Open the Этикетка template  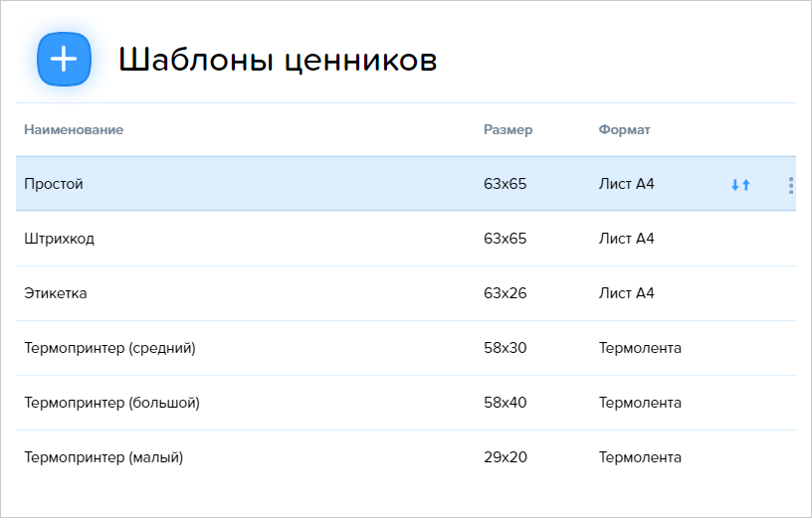pos(406,293)
